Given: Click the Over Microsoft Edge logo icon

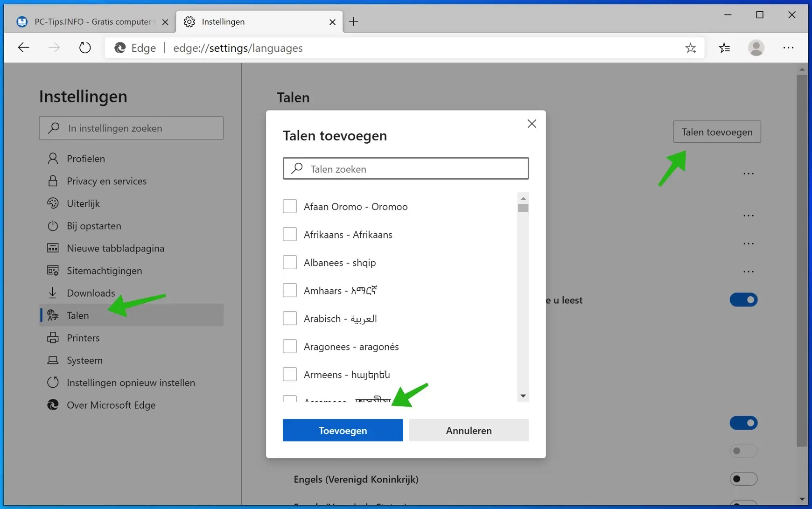Looking at the screenshot, I should pyautogui.click(x=53, y=405).
